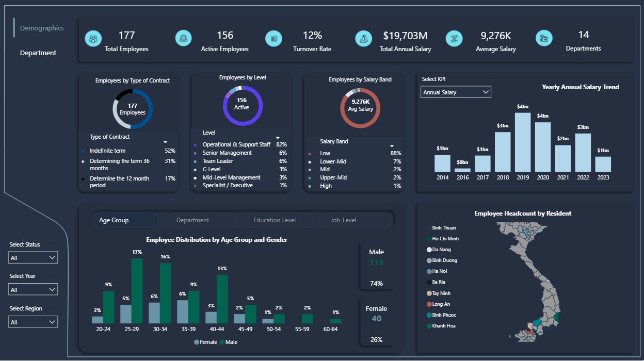This screenshot has height=361, width=644.
Task: Switch to the Department page
Action: pos(39,53)
